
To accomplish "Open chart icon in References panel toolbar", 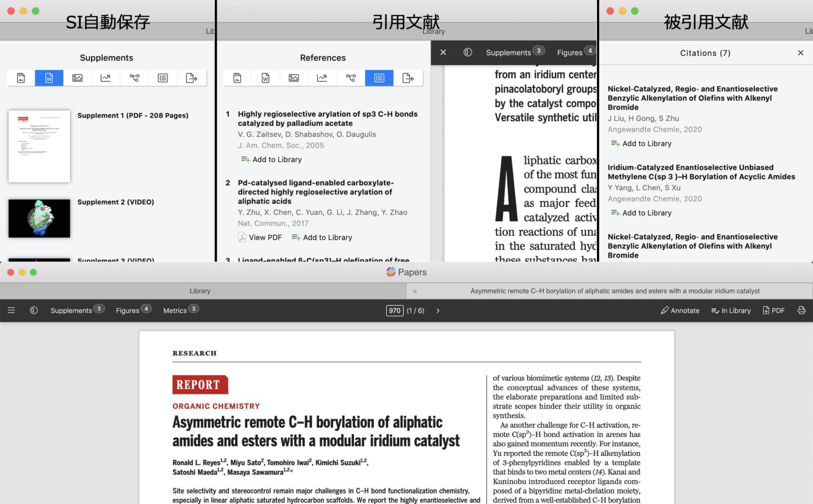I will (x=322, y=78).
